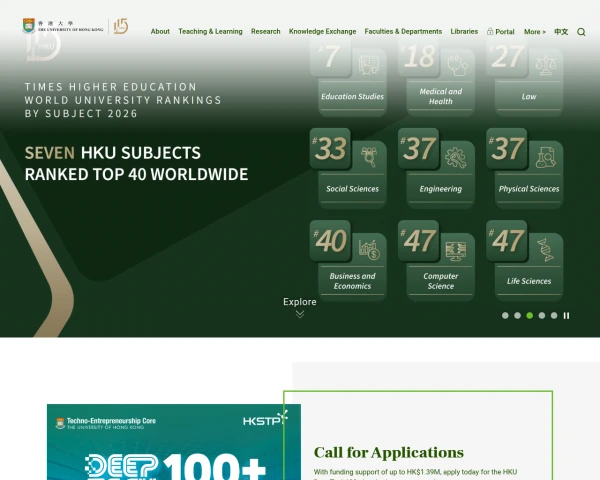Open the Libraries menu
The width and height of the screenshot is (600, 480).
coord(464,31)
